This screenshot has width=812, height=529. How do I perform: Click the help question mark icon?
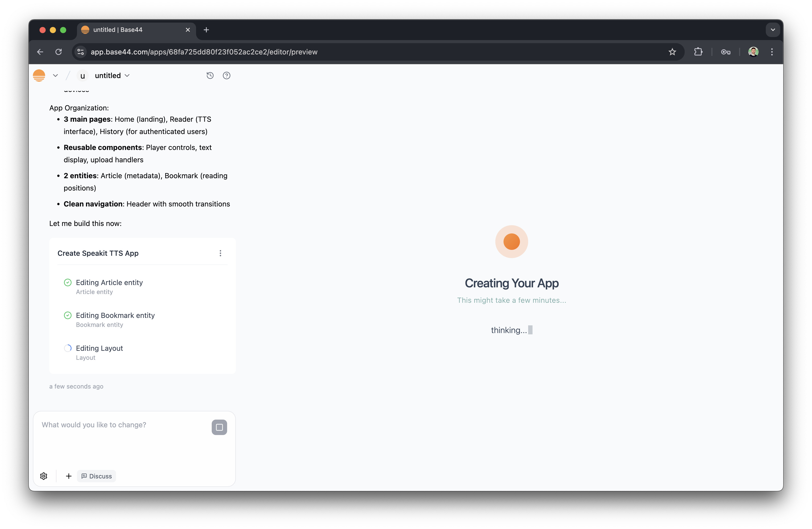227,75
